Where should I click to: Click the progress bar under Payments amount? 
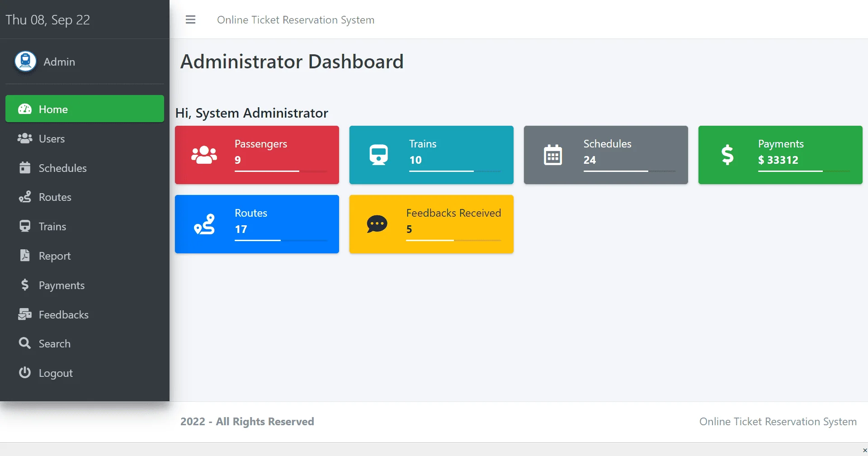coord(803,171)
